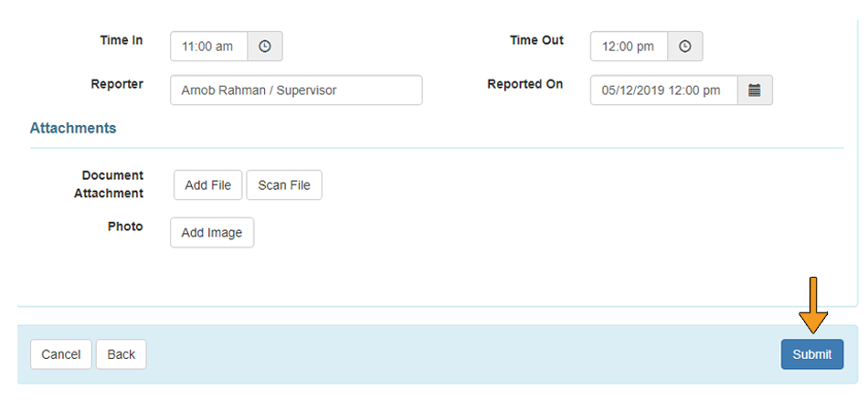Open the Time In clock picker icon
This screenshot has width=868, height=411.
[265, 47]
